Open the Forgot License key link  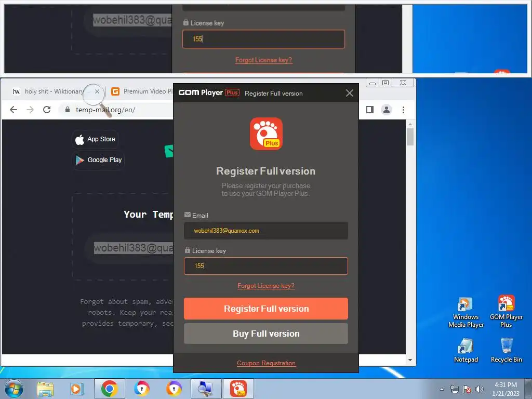[266, 286]
